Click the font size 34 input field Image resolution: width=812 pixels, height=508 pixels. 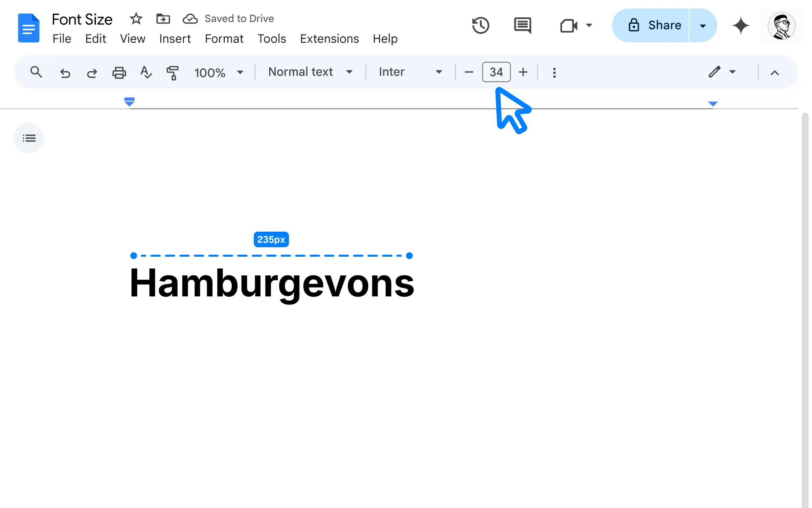coord(496,71)
